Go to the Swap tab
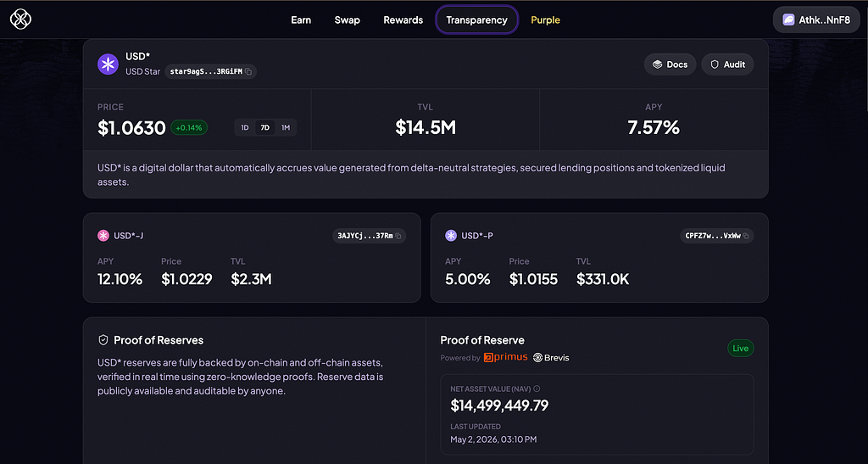The image size is (868, 464). pyautogui.click(x=347, y=20)
